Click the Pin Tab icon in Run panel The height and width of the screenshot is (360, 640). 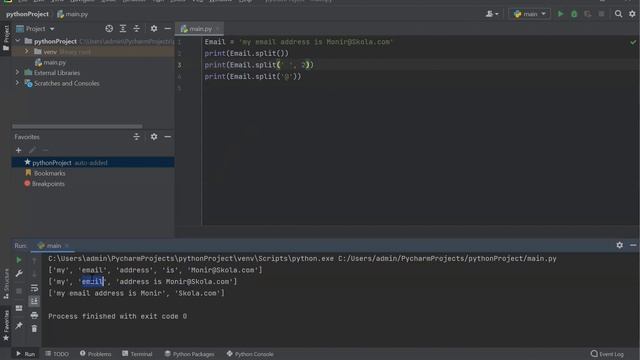pos(19,325)
